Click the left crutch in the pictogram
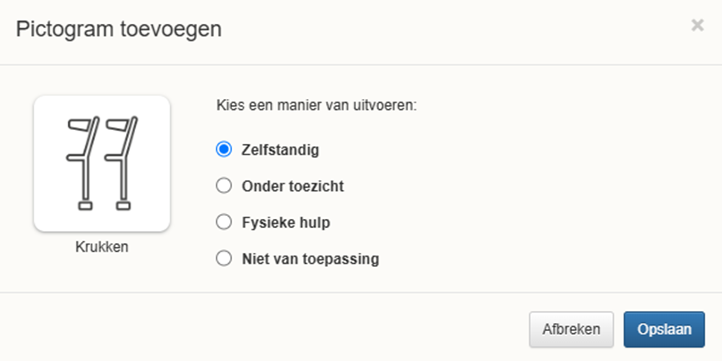Screen dimensions: 722x361 (83, 163)
